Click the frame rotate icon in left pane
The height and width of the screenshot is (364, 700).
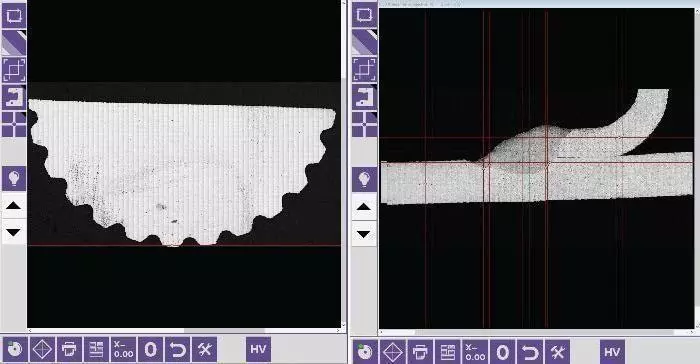(14, 16)
